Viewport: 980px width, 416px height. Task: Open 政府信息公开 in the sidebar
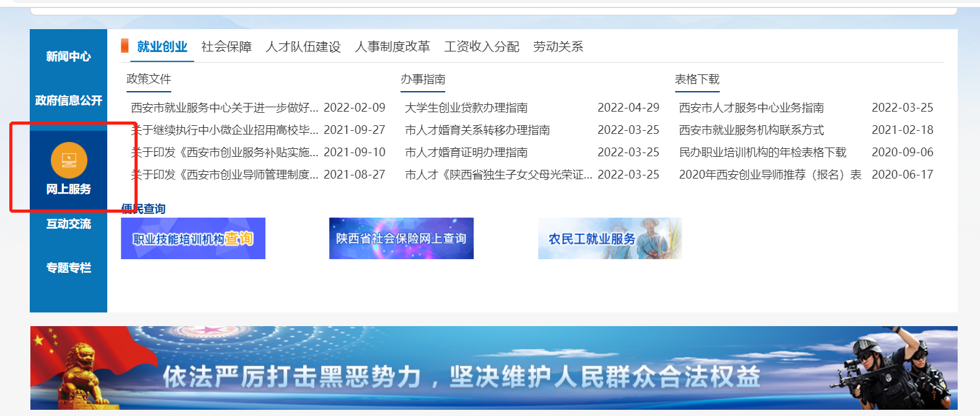coord(68,100)
